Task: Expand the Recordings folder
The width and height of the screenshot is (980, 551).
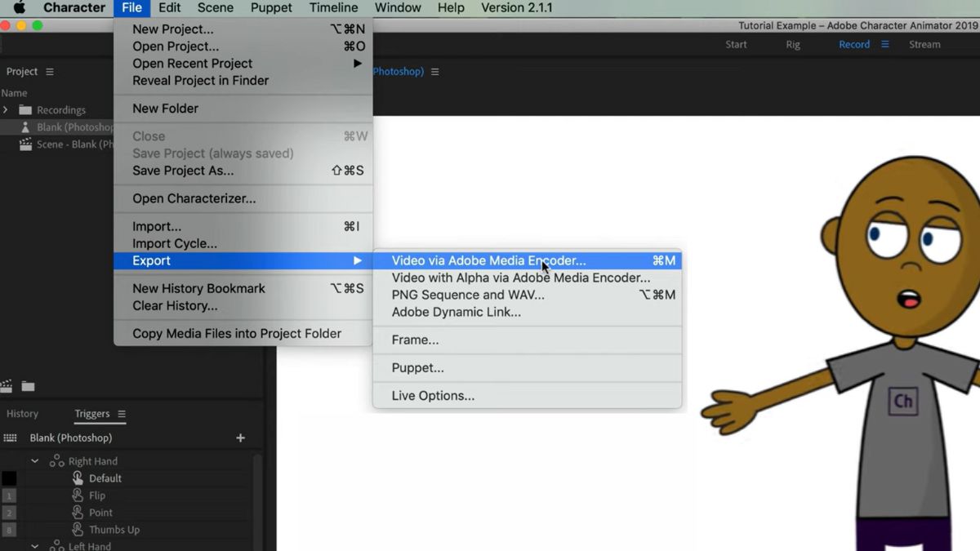Action: [x=6, y=110]
